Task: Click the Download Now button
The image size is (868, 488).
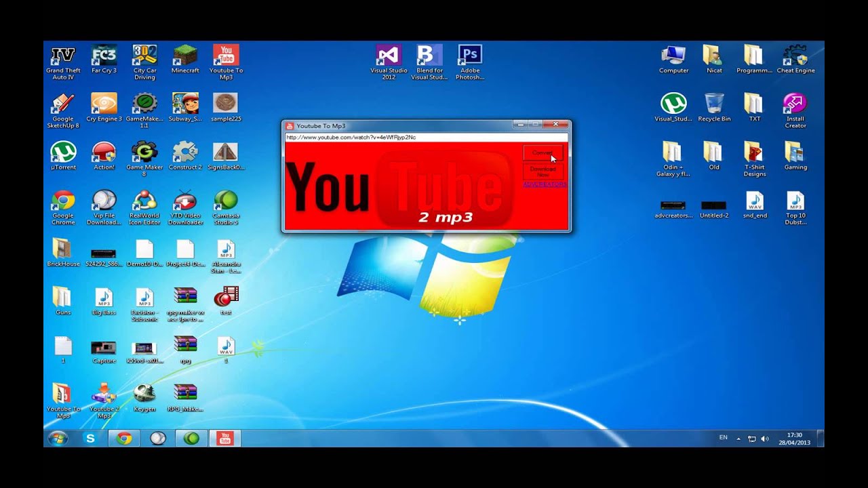Action: (x=542, y=171)
